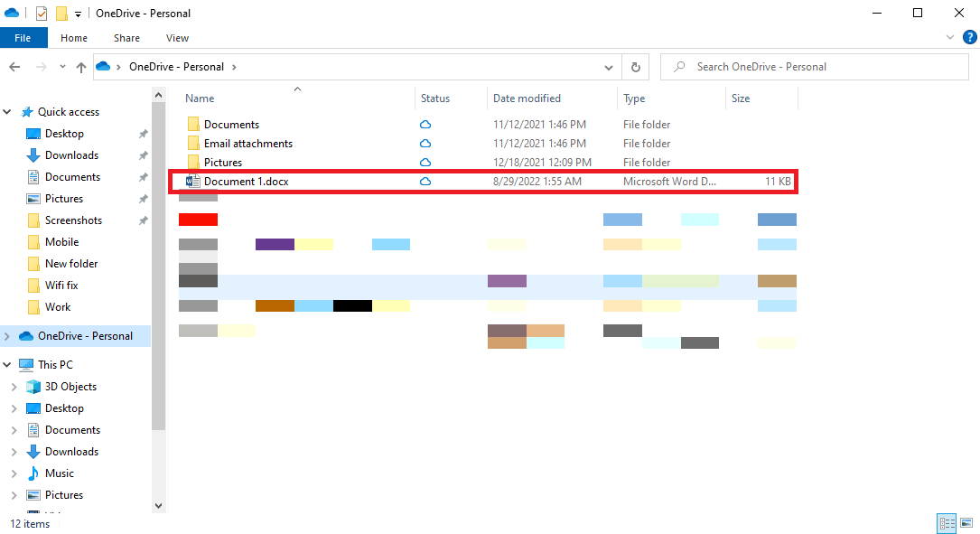Image resolution: width=980 pixels, height=534 pixels.
Task: Click the OneDrive cloud icon in title bar
Action: [12, 13]
